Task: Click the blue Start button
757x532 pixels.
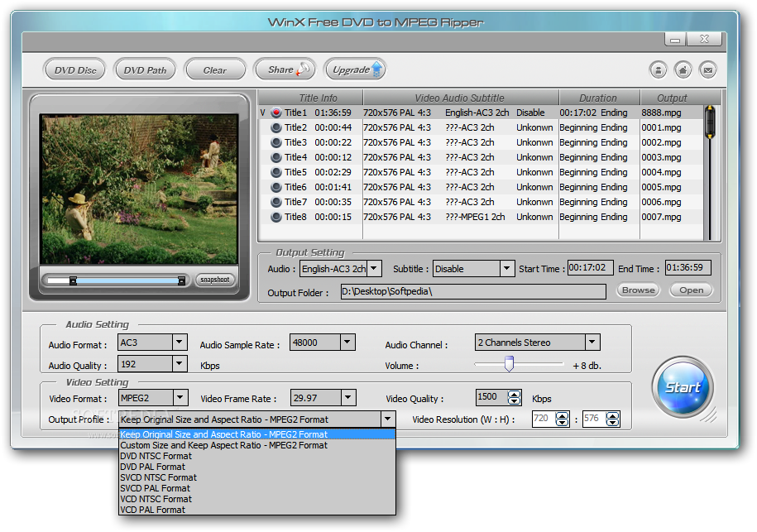Action: pos(683,387)
